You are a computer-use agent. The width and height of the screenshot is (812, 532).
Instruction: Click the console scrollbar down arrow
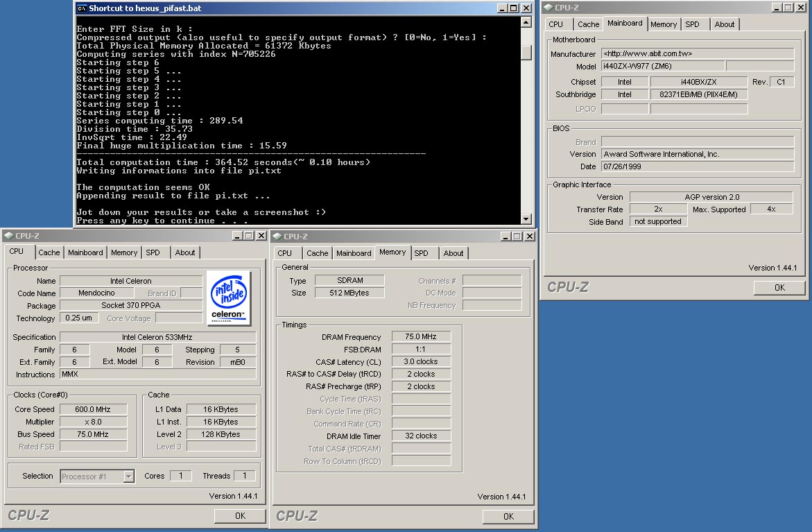pyautogui.click(x=526, y=219)
